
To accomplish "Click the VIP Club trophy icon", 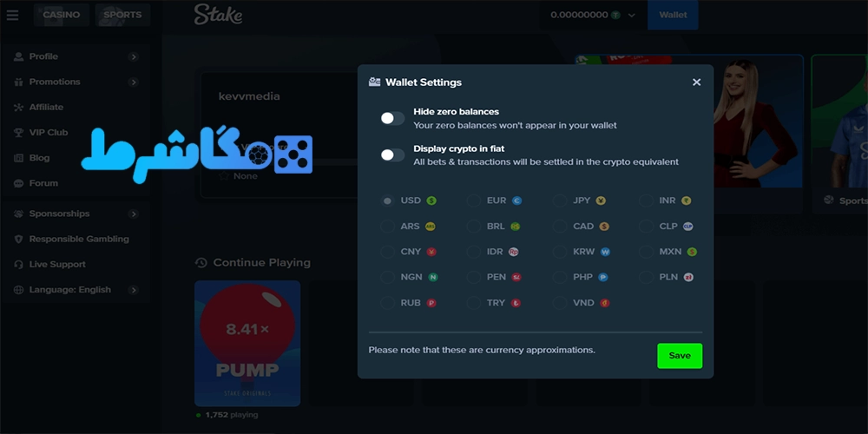I will coord(19,132).
